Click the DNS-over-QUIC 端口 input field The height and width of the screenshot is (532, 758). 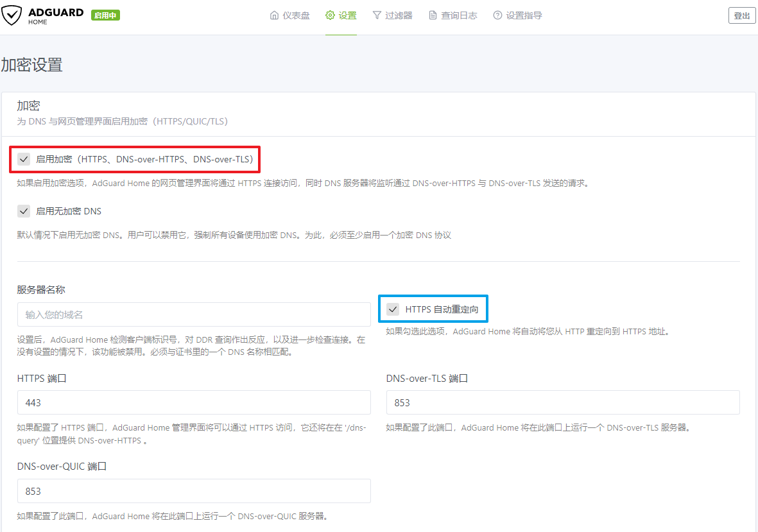point(194,491)
